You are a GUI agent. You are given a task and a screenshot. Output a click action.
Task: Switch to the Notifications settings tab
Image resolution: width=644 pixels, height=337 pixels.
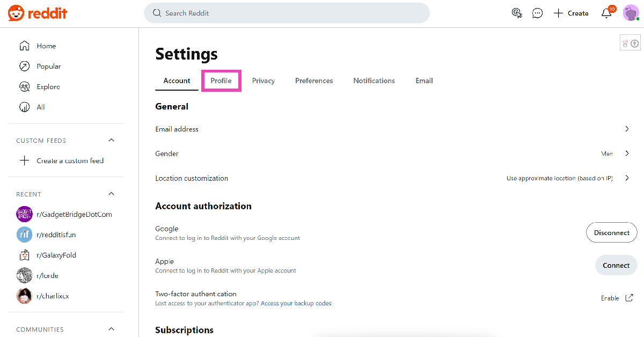pyautogui.click(x=374, y=80)
